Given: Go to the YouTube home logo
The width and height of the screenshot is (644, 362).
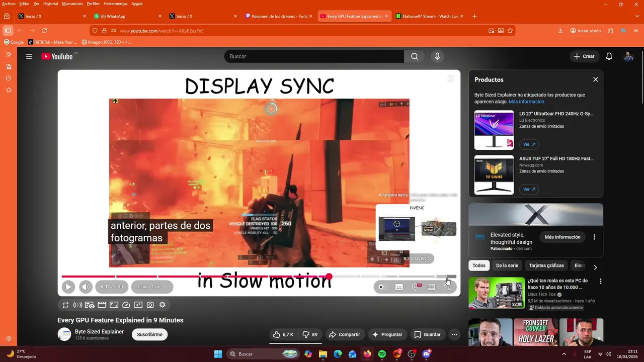Looking at the screenshot, I should click(x=57, y=56).
